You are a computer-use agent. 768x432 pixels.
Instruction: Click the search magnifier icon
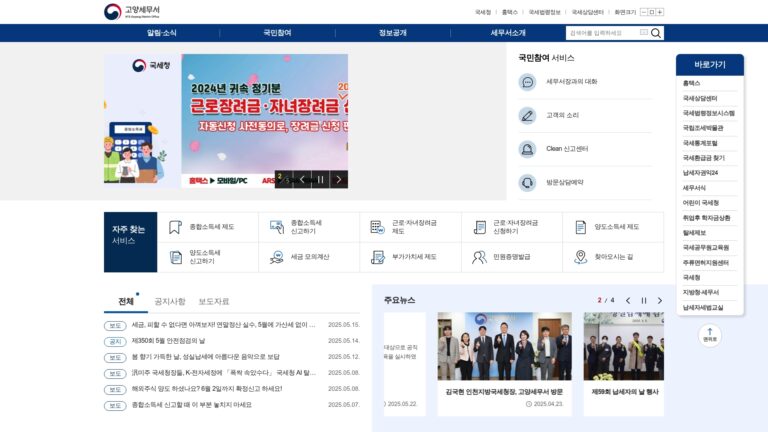[x=656, y=33]
